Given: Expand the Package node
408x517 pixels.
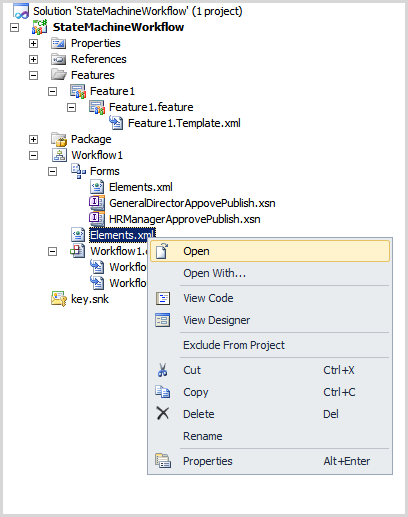Looking at the screenshot, I should [x=33, y=139].
